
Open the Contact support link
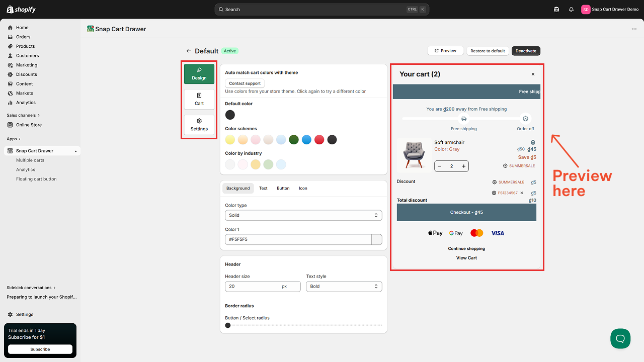click(245, 83)
